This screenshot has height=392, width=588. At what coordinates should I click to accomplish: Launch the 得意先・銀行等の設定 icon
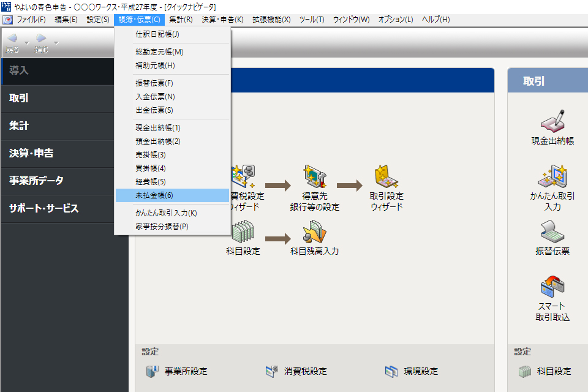tap(315, 176)
